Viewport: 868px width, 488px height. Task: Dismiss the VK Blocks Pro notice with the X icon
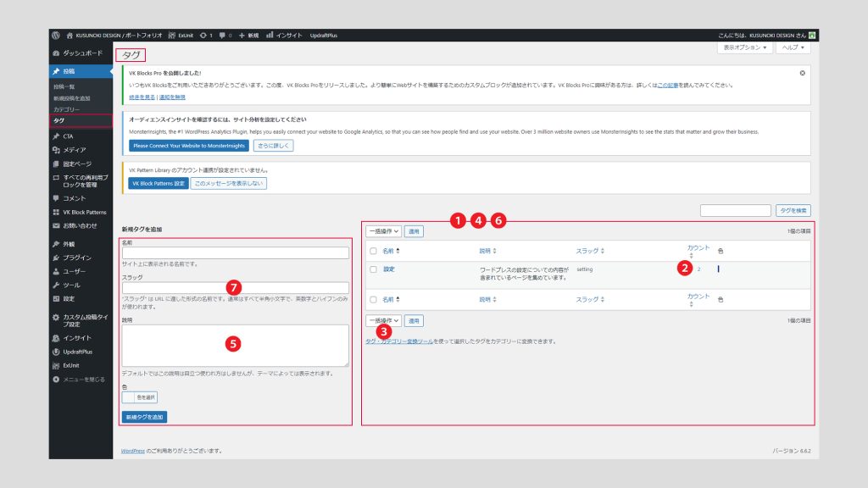click(x=802, y=74)
